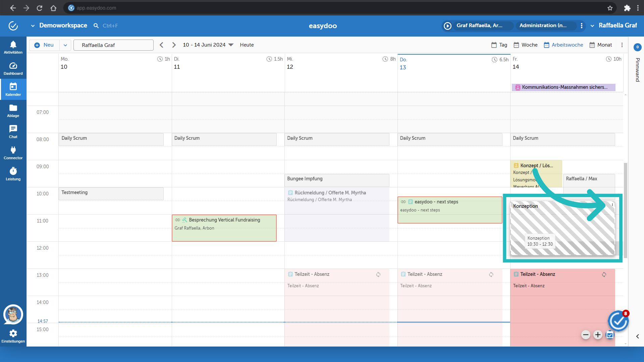Open Ablage folder in sidebar
Viewport: 644px width, 362px height.
pyautogui.click(x=13, y=111)
